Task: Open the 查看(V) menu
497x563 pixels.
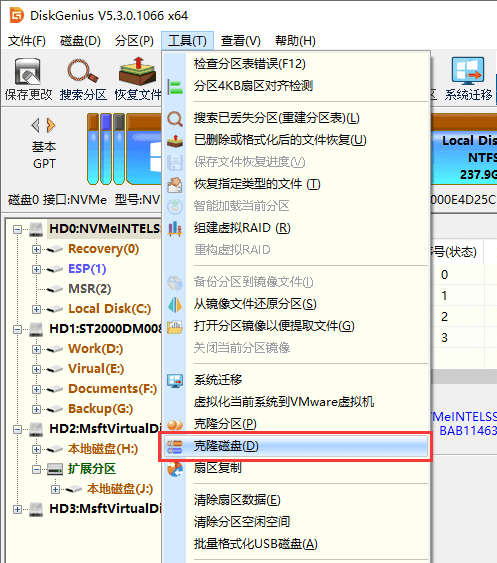Action: tap(240, 41)
